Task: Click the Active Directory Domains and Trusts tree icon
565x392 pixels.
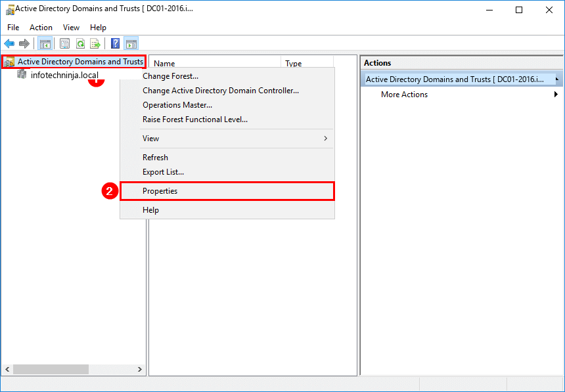Action: [9, 62]
